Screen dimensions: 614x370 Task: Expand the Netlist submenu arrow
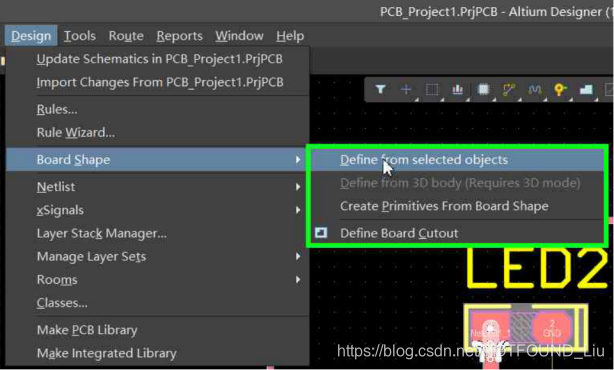(x=298, y=187)
